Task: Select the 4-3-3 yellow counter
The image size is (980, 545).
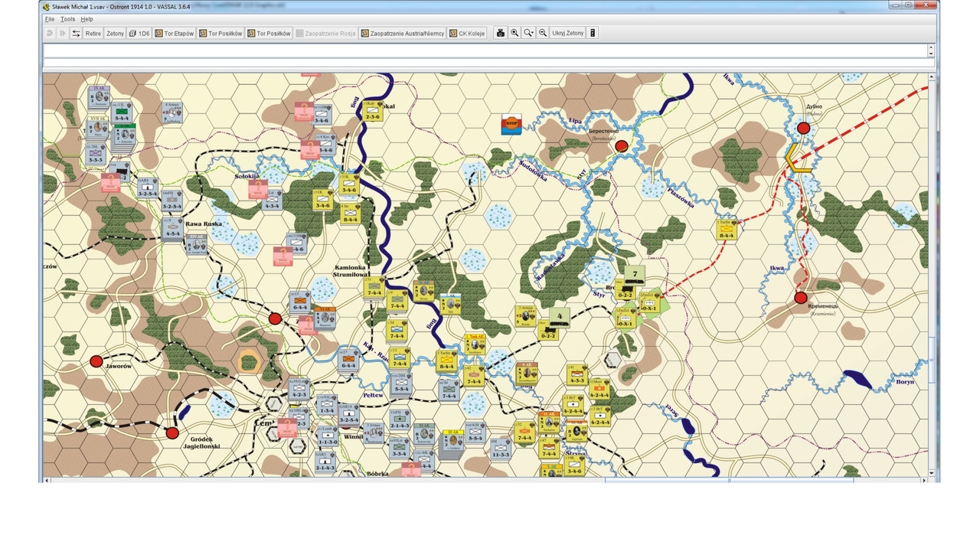Action: pyautogui.click(x=577, y=374)
